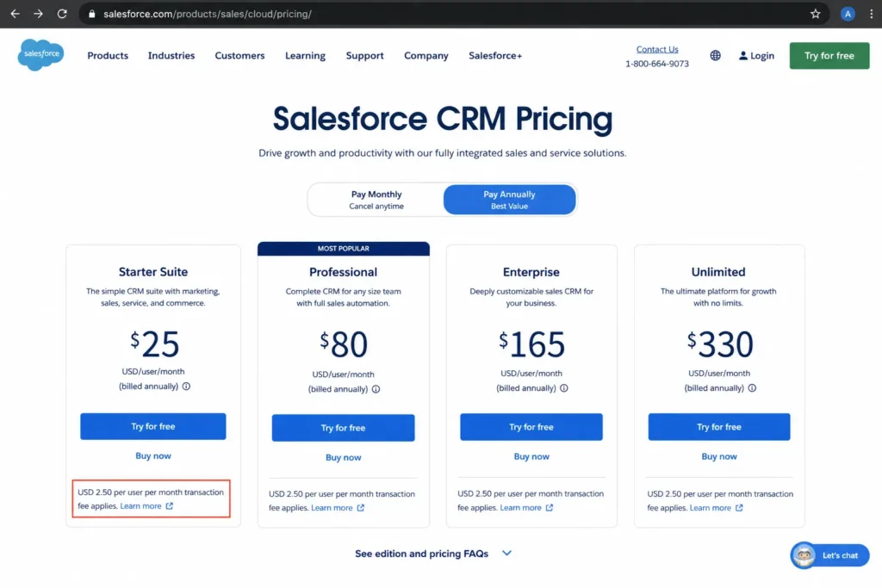Click Try for free under Enterprise
Image resolution: width=882 pixels, height=588 pixels.
(531, 427)
